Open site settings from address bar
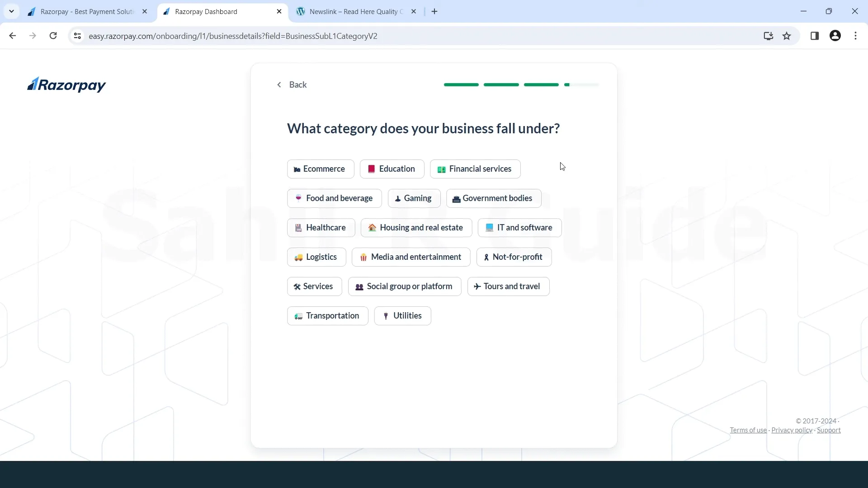868x488 pixels. (77, 36)
